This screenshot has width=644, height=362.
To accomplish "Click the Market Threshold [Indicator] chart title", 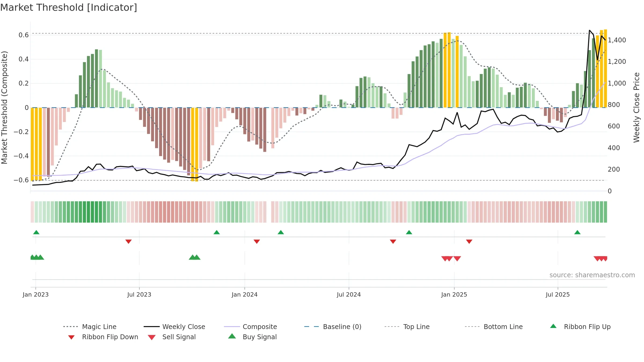I will click(69, 8).
